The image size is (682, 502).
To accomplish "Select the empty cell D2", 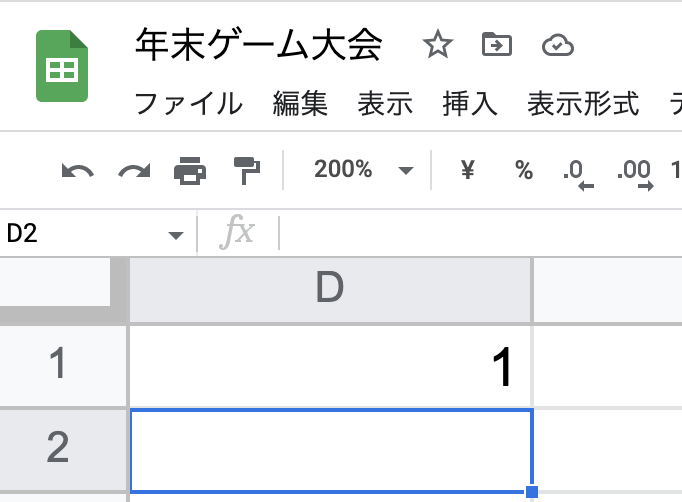I will click(331, 451).
